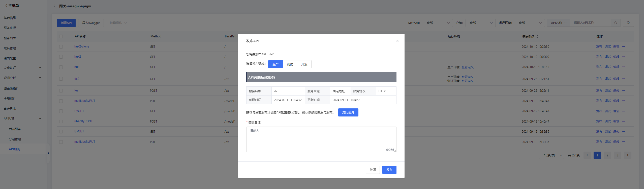Select 测试 publish environment
This screenshot has height=189, width=644.
(x=290, y=64)
